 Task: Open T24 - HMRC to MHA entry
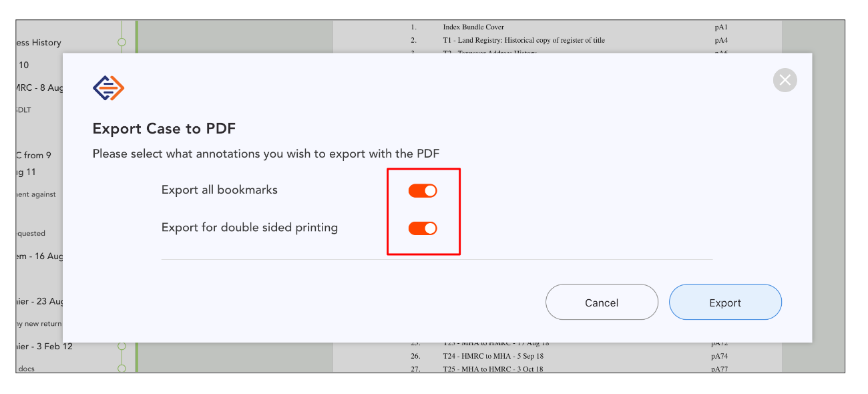coord(493,356)
